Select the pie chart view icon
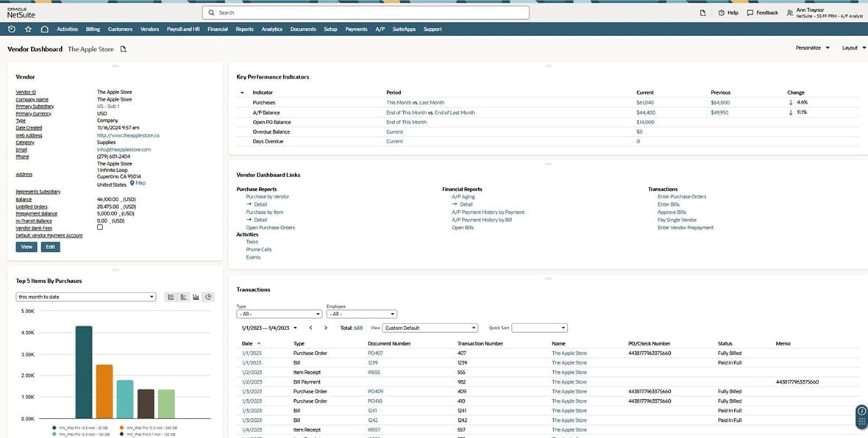The image size is (868, 438). (x=208, y=296)
